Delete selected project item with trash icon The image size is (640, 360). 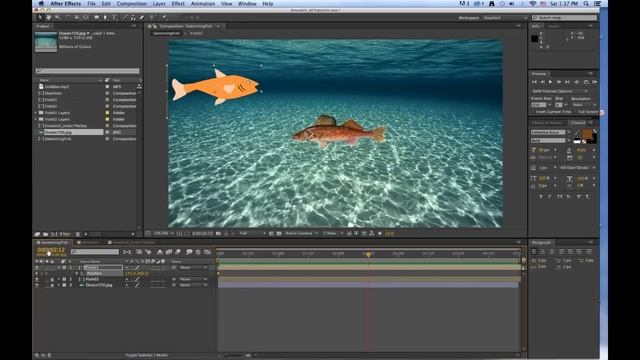78,234
